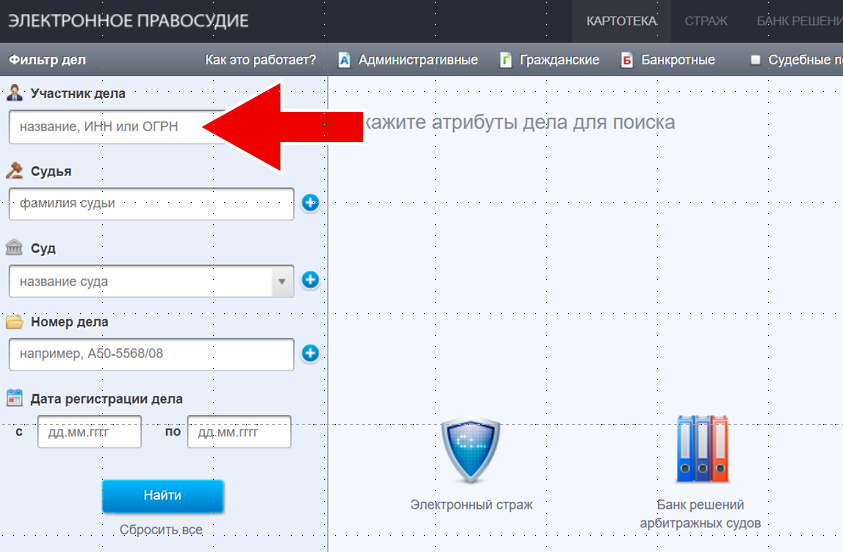This screenshot has width=843, height=552.
Task: Focus the start date field after с
Action: (x=89, y=432)
